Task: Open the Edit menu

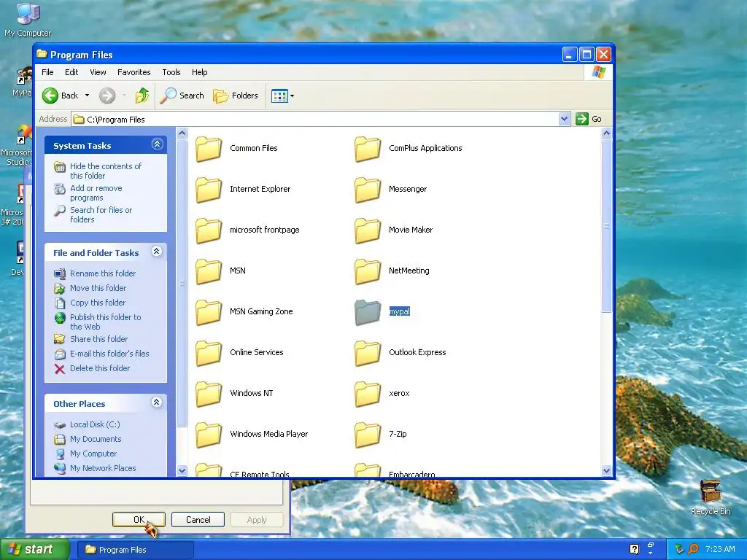Action: 71,72
